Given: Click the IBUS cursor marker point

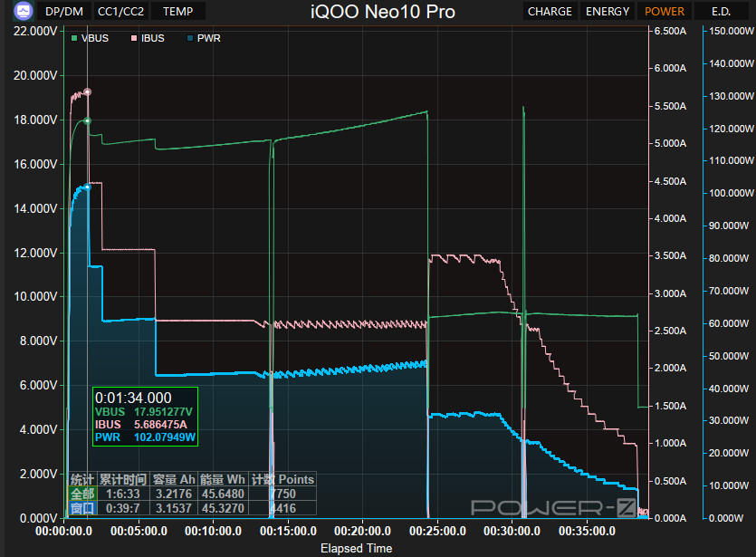Looking at the screenshot, I should pyautogui.click(x=87, y=91).
